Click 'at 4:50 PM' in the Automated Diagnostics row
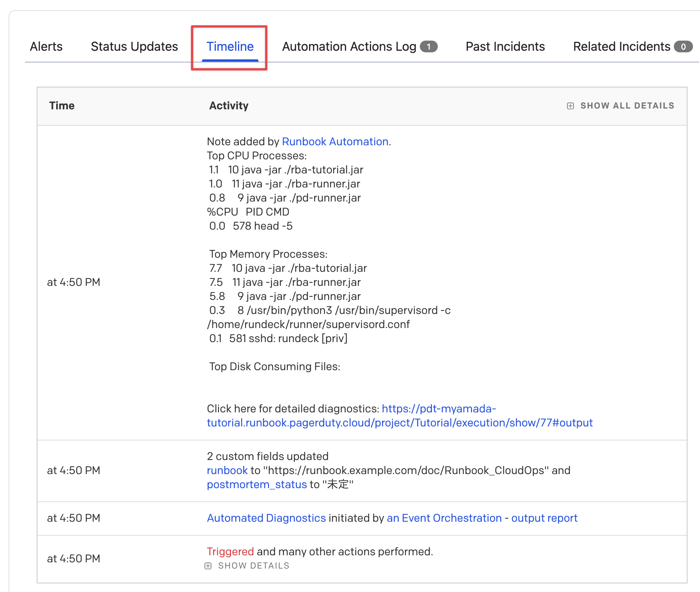Screen dimensions: 700x592 74,518
